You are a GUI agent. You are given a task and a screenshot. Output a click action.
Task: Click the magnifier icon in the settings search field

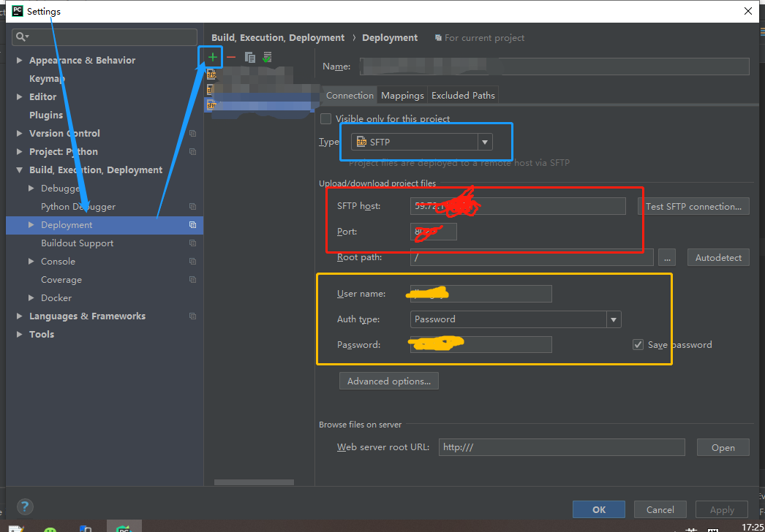(x=20, y=37)
